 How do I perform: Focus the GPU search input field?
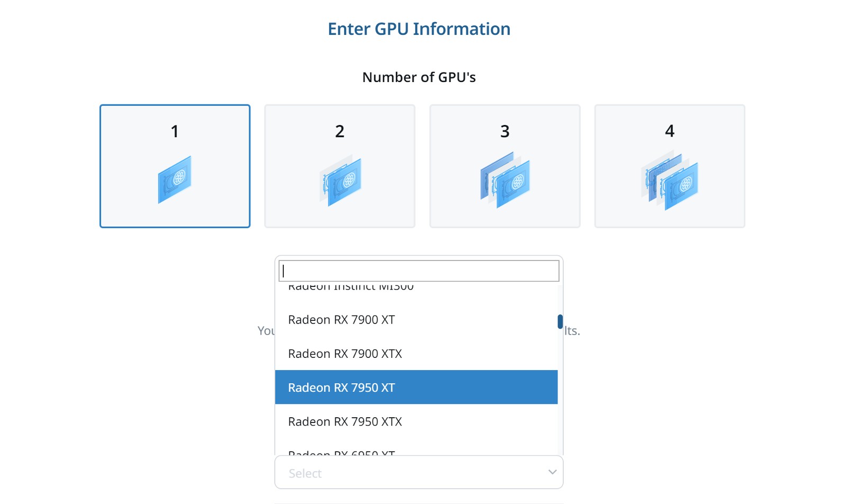419,271
